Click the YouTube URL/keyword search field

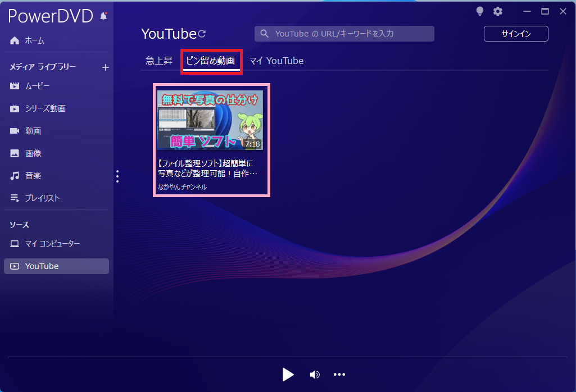[x=344, y=34]
